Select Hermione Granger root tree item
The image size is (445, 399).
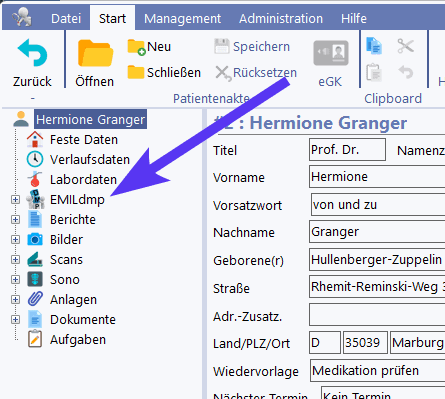[x=90, y=119]
